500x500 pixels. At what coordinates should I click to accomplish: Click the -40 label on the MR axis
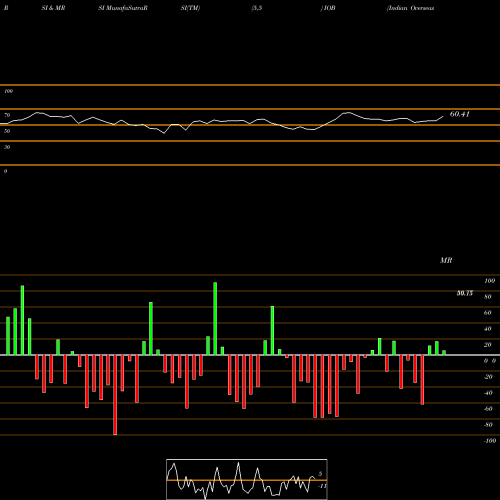pyautogui.click(x=488, y=393)
